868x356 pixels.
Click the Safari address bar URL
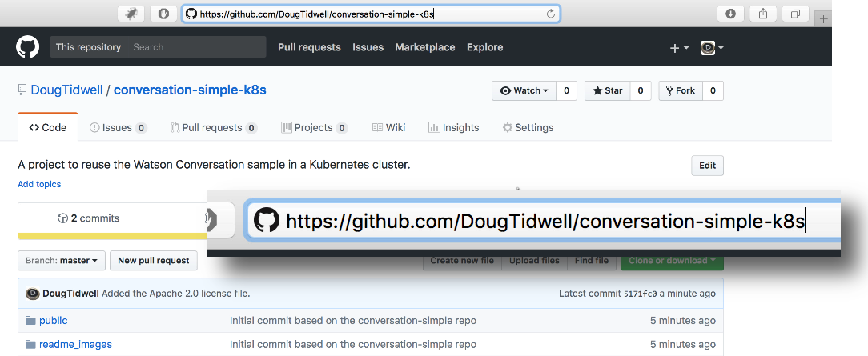coord(371,14)
